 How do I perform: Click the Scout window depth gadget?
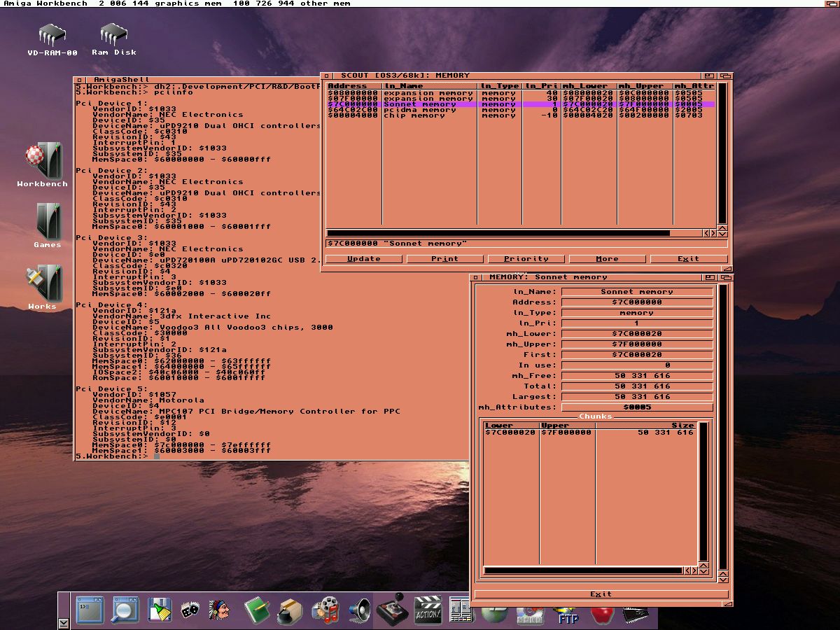pyautogui.click(x=724, y=76)
